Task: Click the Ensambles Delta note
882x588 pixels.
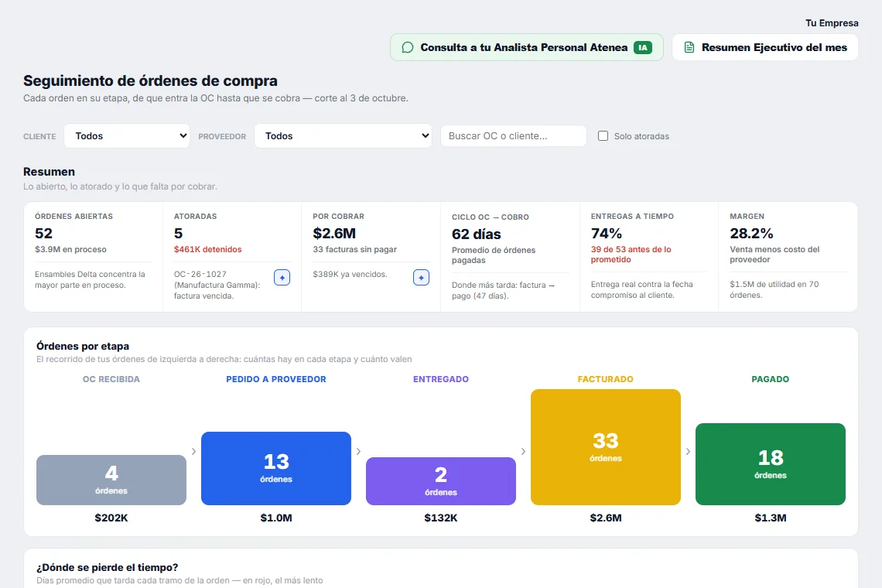Action: (x=90, y=279)
